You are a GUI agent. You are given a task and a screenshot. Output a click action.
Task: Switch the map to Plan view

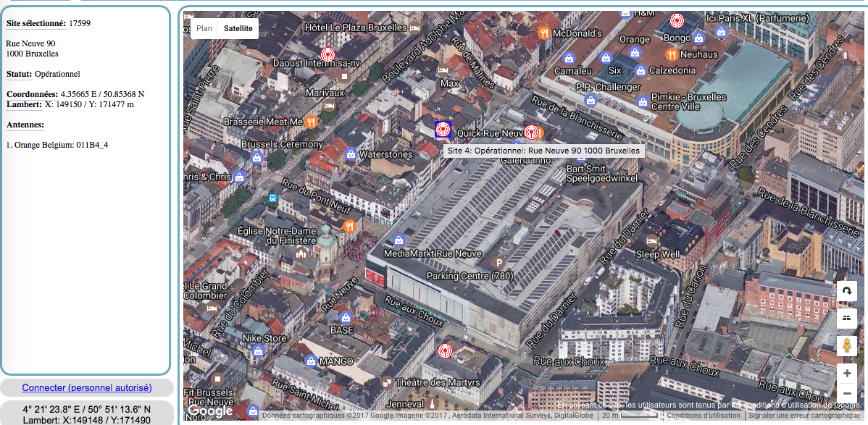[x=204, y=28]
